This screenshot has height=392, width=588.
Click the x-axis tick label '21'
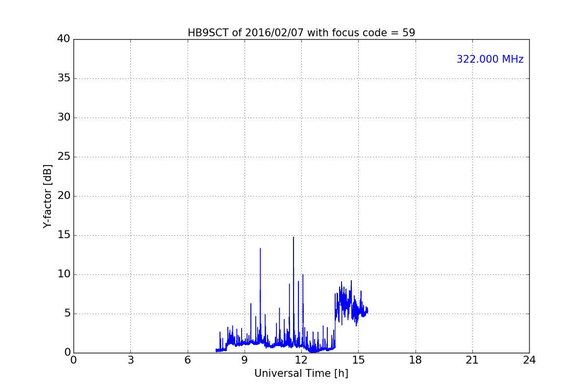tap(472, 360)
